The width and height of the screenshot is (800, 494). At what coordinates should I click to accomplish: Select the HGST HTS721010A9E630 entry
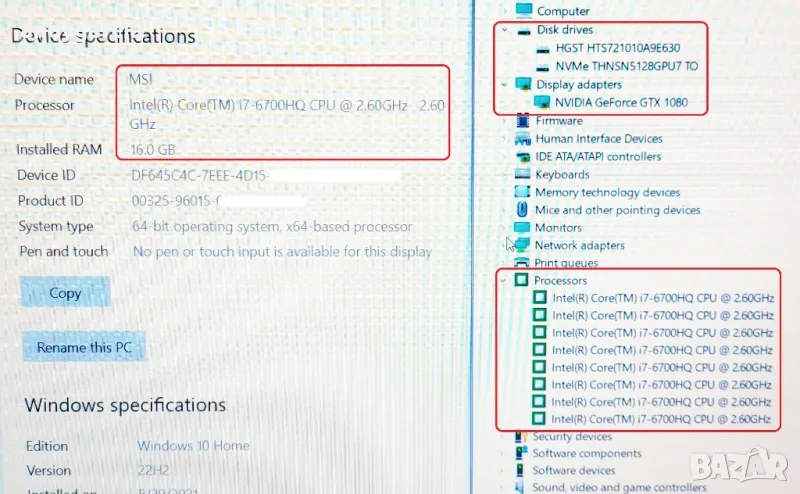coord(618,48)
